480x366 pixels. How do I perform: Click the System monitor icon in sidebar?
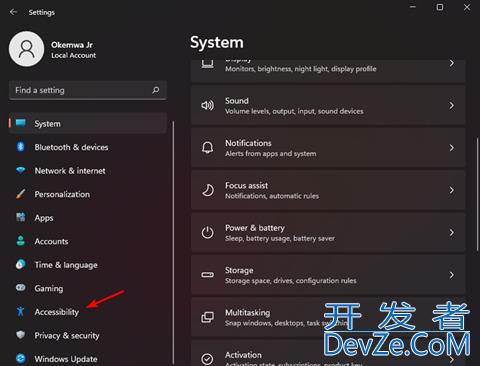point(21,123)
